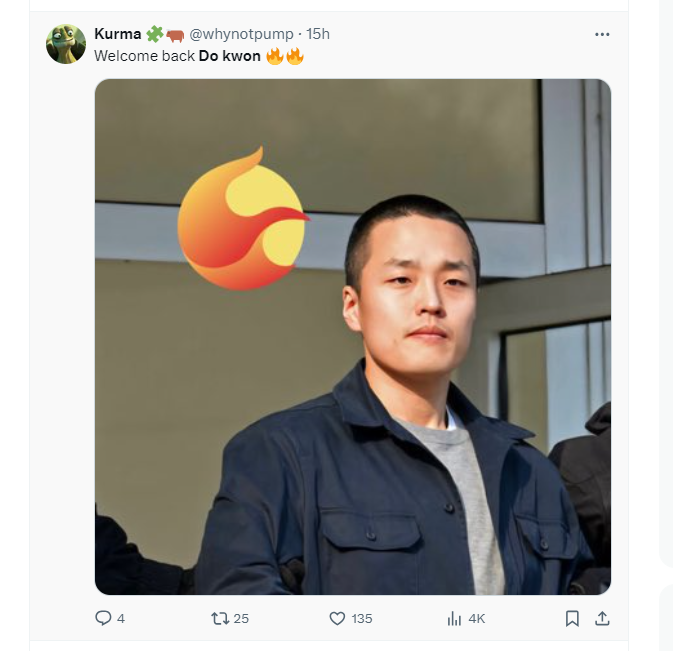Open the @whynotpump handle link

pyautogui.click(x=241, y=34)
